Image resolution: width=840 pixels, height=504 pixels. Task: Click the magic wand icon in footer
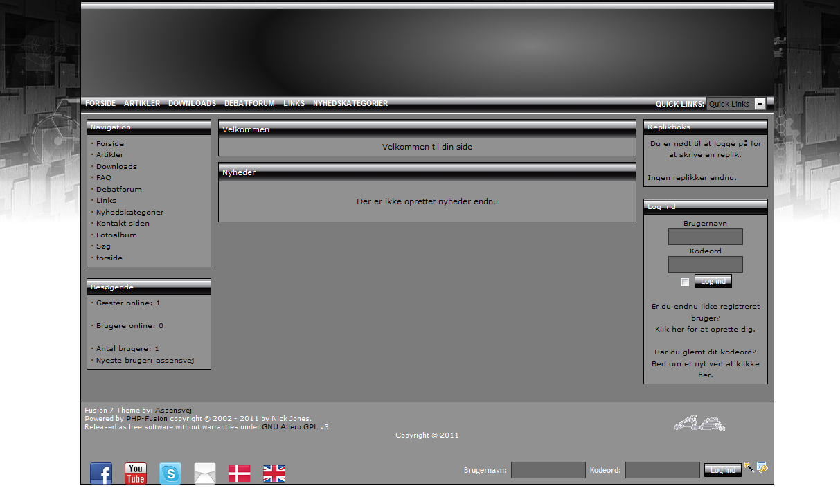[x=749, y=467]
